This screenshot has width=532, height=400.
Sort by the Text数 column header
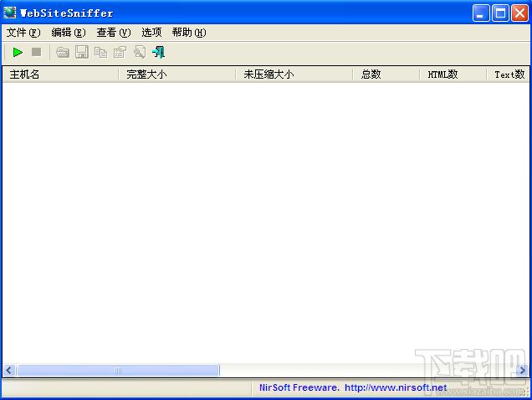(x=508, y=74)
